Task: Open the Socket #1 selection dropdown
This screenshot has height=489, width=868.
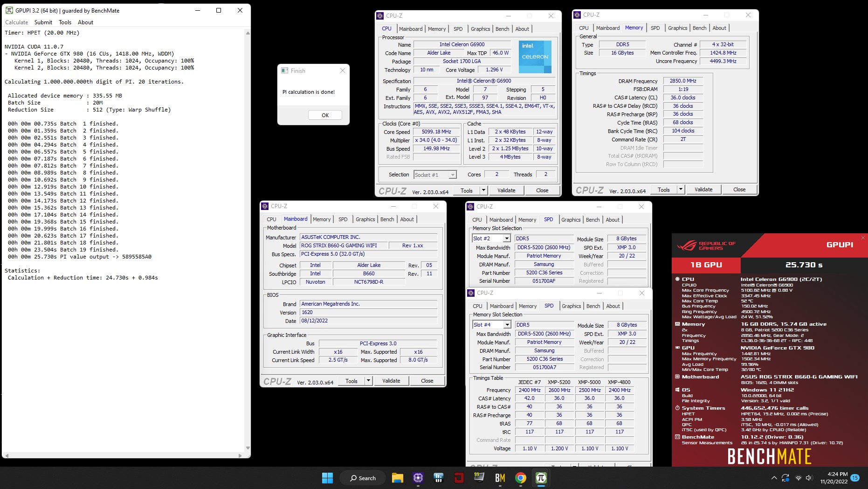Action: [x=452, y=175]
